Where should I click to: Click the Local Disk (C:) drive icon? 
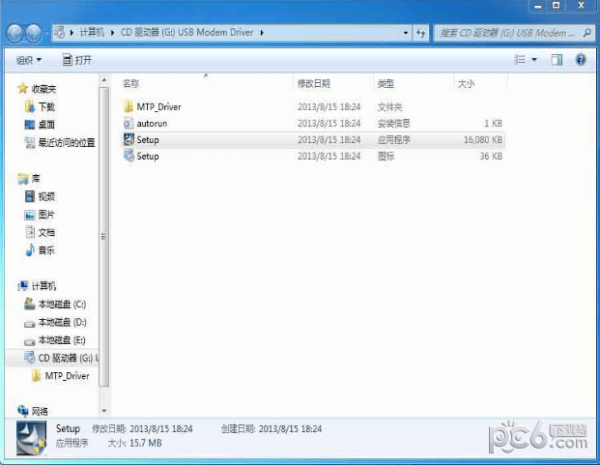(30, 304)
